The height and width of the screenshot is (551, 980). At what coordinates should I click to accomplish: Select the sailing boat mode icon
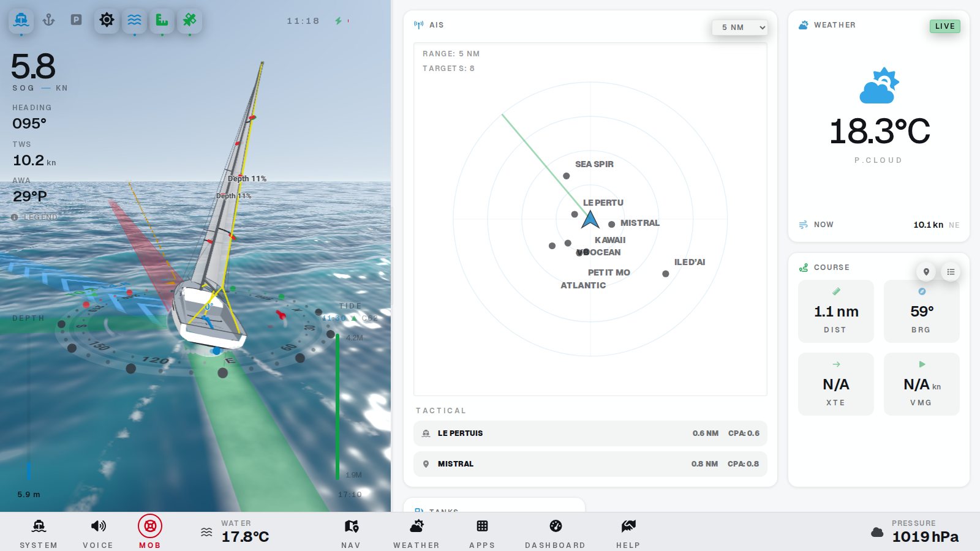click(x=21, y=20)
